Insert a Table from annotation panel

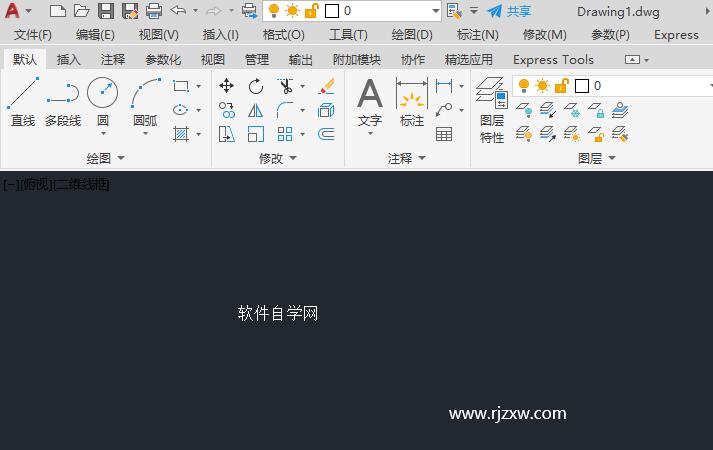444,134
